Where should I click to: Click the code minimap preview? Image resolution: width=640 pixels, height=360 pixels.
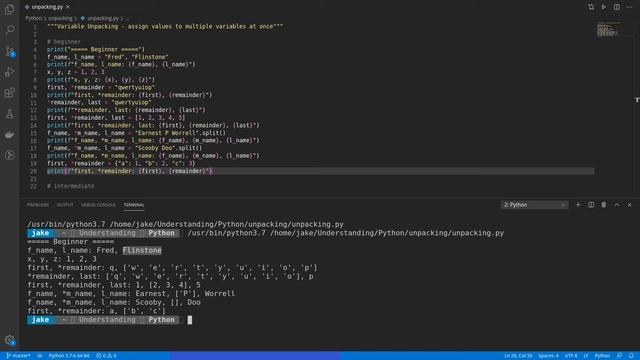[x=608, y=30]
